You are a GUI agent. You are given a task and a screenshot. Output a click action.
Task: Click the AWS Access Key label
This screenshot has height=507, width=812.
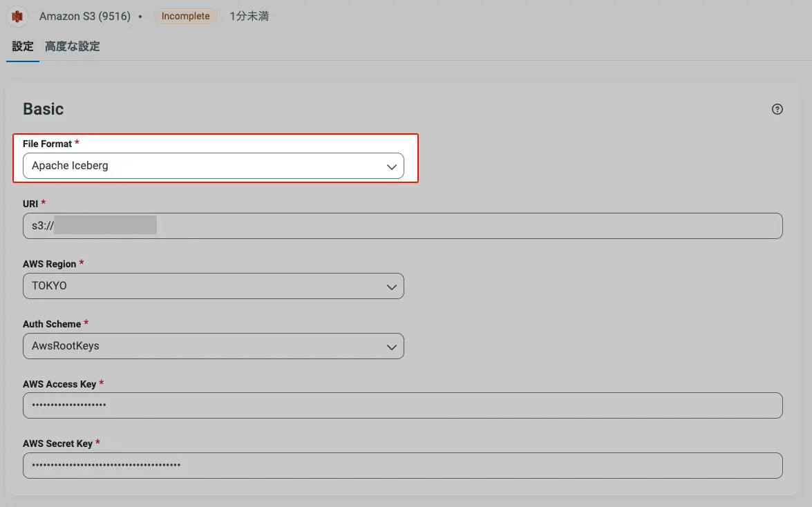(59, 384)
